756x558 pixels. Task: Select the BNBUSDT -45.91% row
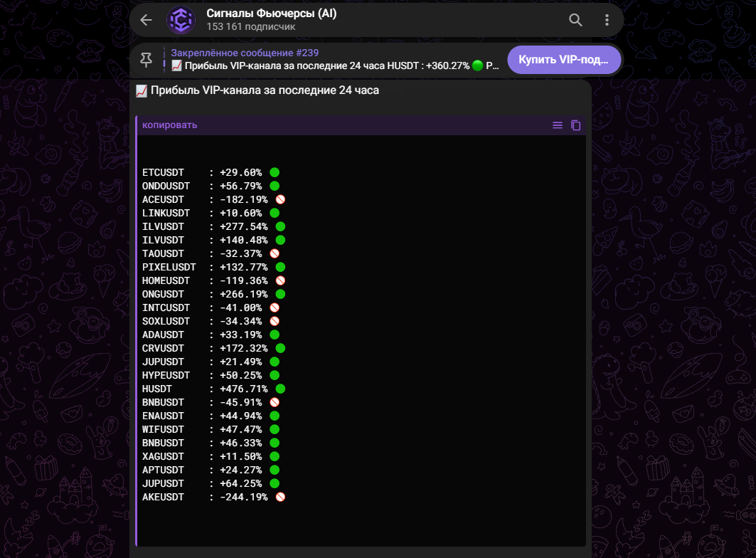click(x=211, y=402)
